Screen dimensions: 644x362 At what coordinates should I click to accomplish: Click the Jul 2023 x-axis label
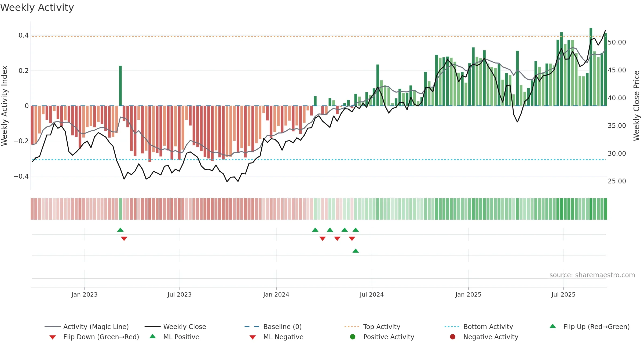180,294
